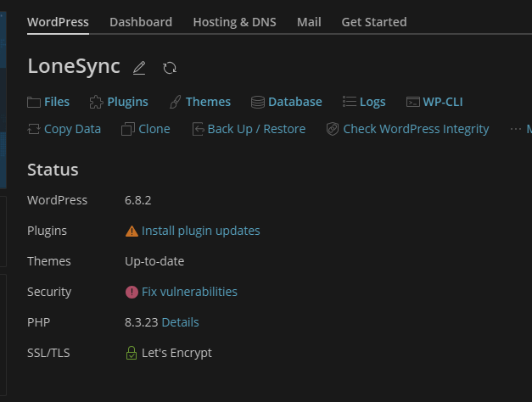The width and height of the screenshot is (532, 402).
Task: Click the Copy Data link
Action: pyautogui.click(x=72, y=129)
